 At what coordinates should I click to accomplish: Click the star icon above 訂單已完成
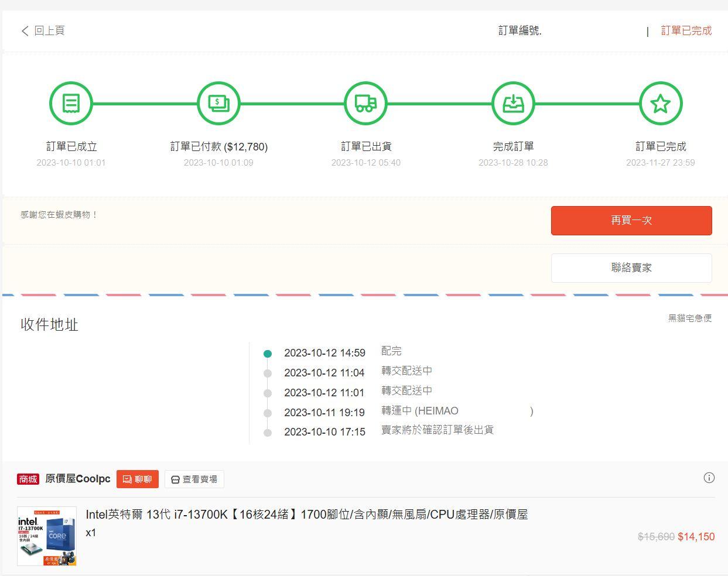(x=660, y=103)
